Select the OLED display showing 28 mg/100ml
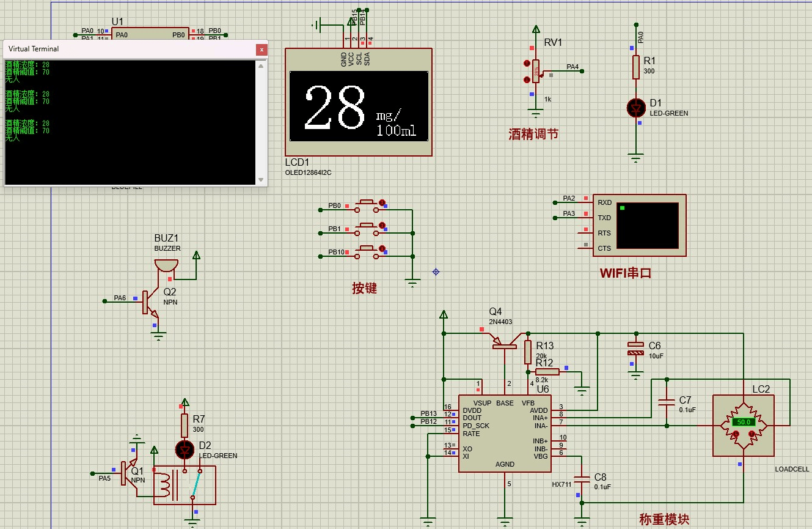 click(359, 107)
